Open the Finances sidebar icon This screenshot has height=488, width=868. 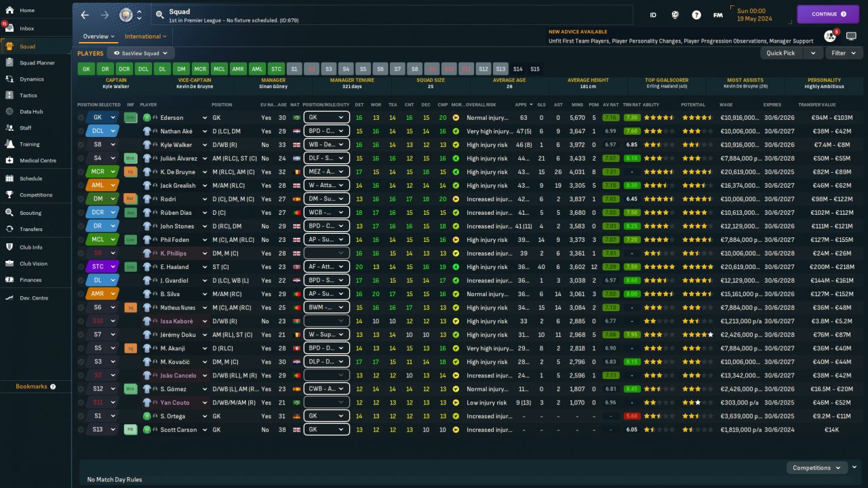(x=9, y=279)
